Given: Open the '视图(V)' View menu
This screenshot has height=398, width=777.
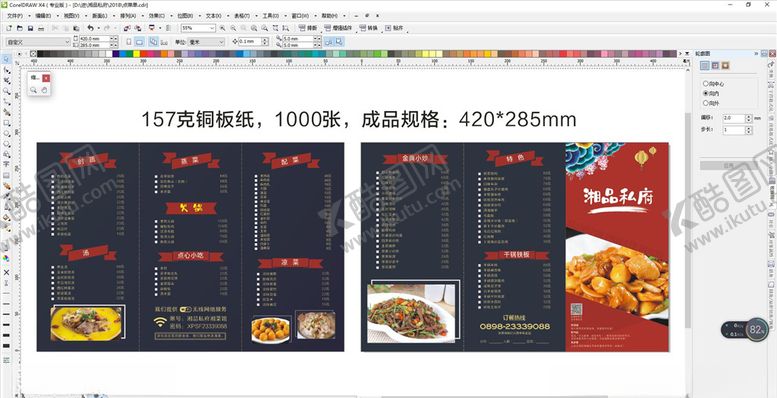Looking at the screenshot, I should coord(71,16).
